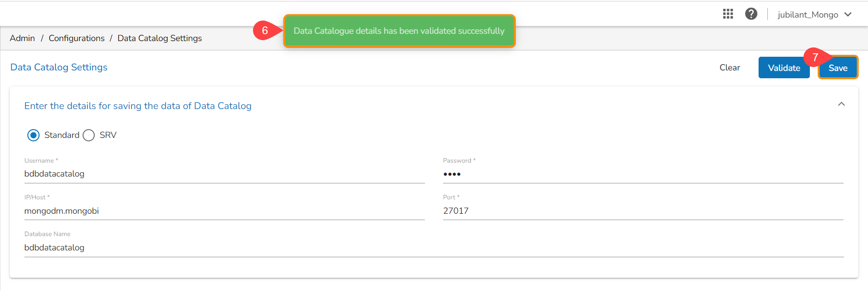Edit the IP/Host field value
The image size is (868, 291).
[x=224, y=211]
